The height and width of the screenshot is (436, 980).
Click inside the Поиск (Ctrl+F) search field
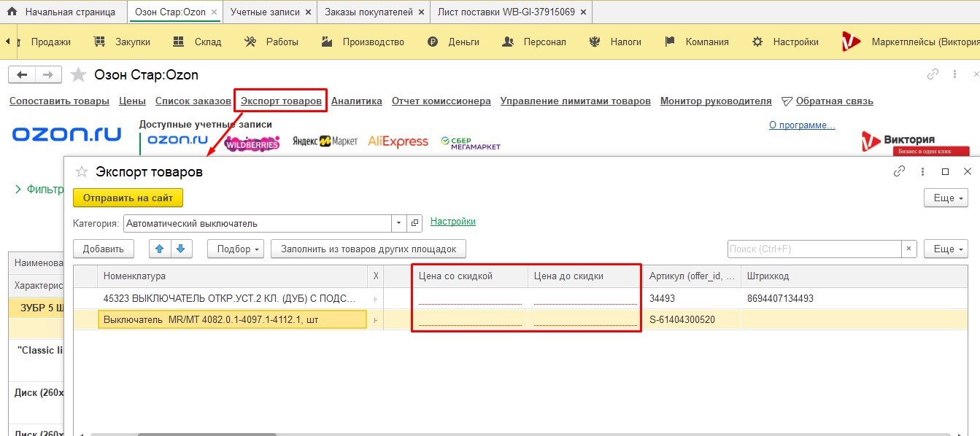pyautogui.click(x=814, y=249)
